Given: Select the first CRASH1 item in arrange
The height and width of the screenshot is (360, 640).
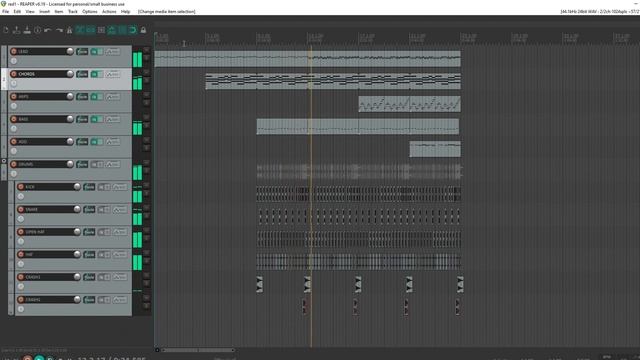Looking at the screenshot, I should (259, 284).
